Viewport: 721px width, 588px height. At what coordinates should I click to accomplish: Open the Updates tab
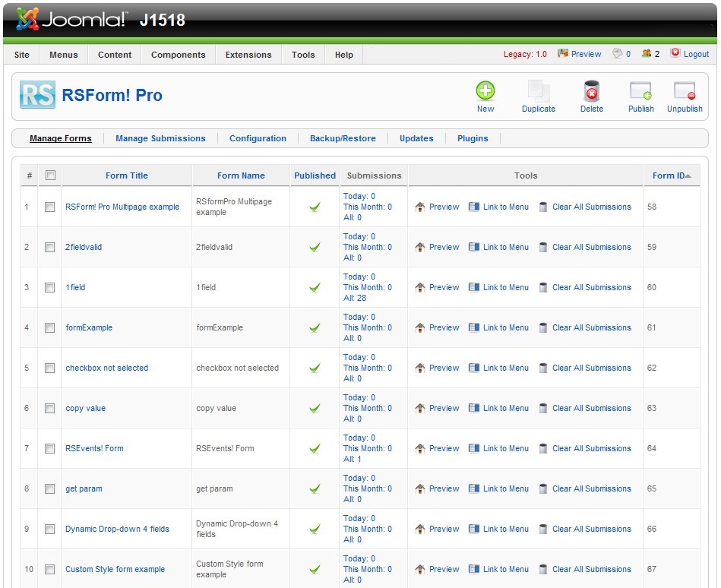(416, 138)
